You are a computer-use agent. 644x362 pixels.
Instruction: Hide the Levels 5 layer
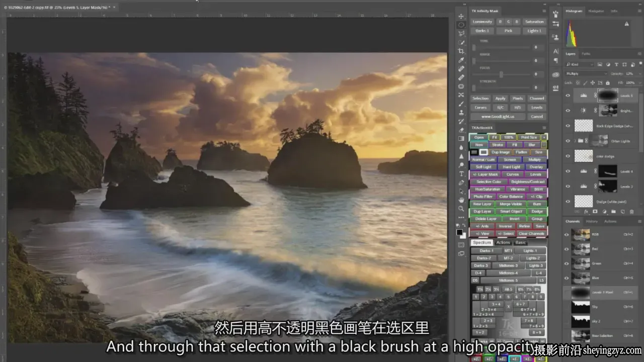tap(568, 96)
